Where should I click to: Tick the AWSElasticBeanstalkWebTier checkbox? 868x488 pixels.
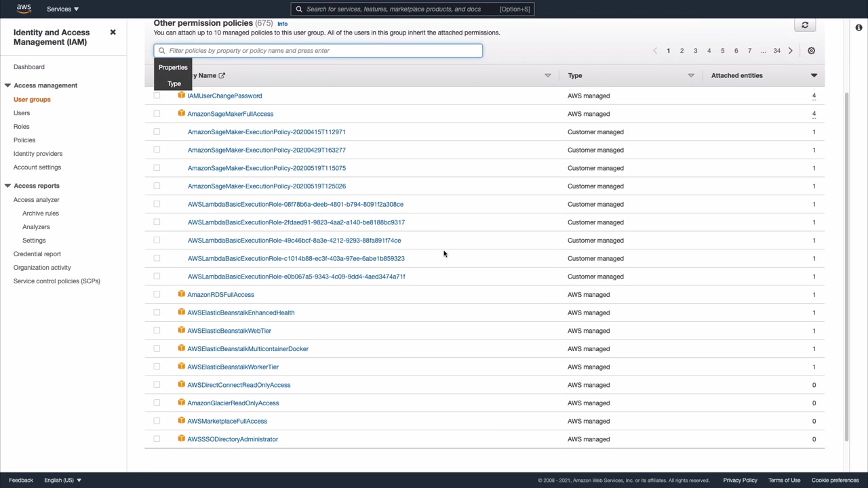pyautogui.click(x=157, y=331)
